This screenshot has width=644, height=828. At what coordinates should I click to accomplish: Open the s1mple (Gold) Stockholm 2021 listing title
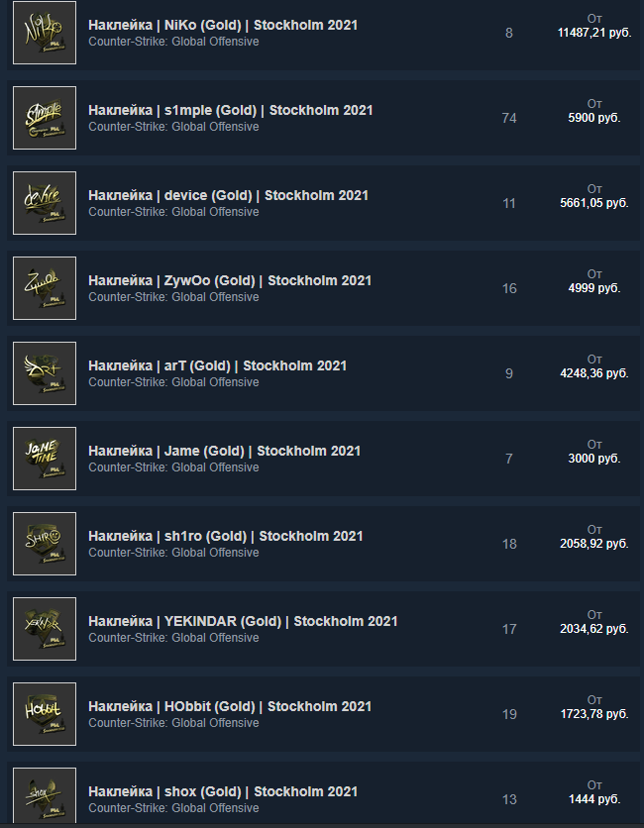[230, 110]
